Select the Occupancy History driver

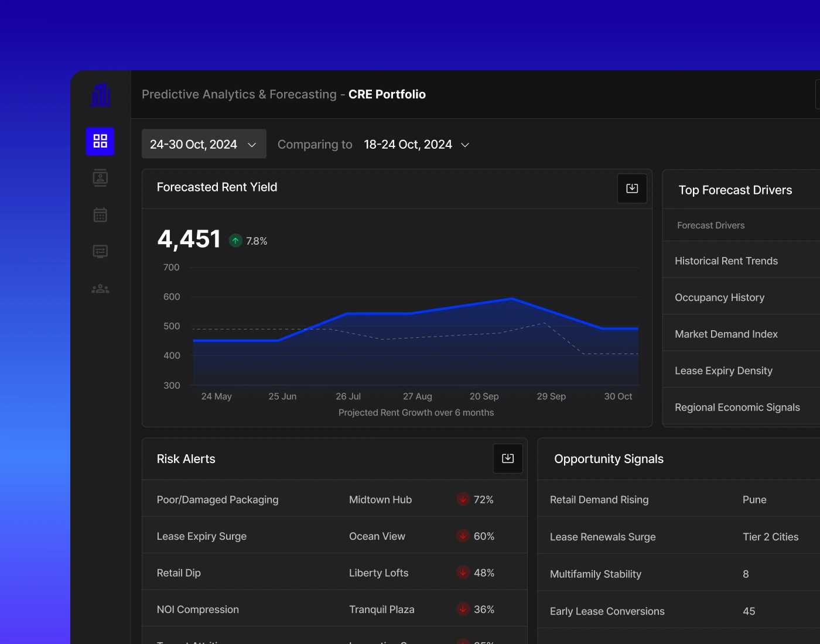[x=742, y=297]
